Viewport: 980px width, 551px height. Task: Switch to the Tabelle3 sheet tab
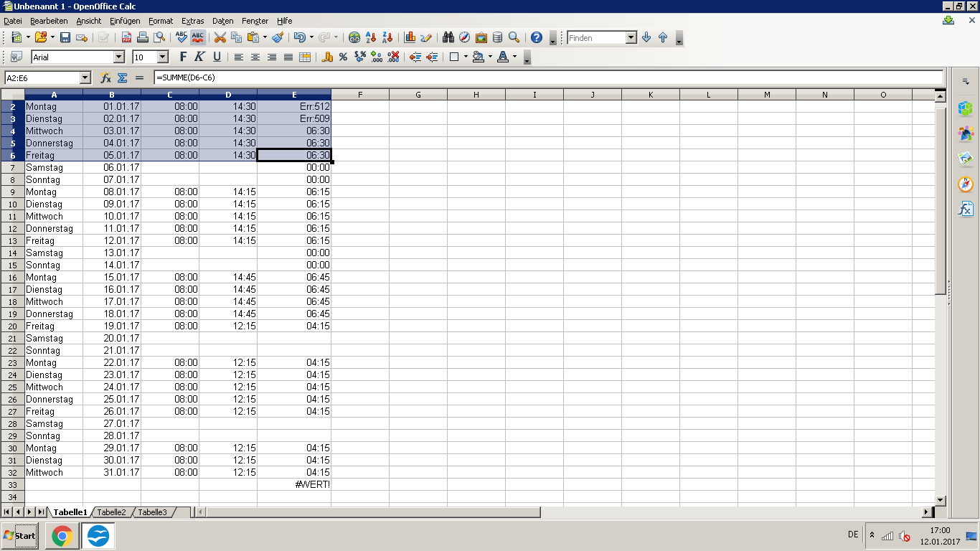152,512
